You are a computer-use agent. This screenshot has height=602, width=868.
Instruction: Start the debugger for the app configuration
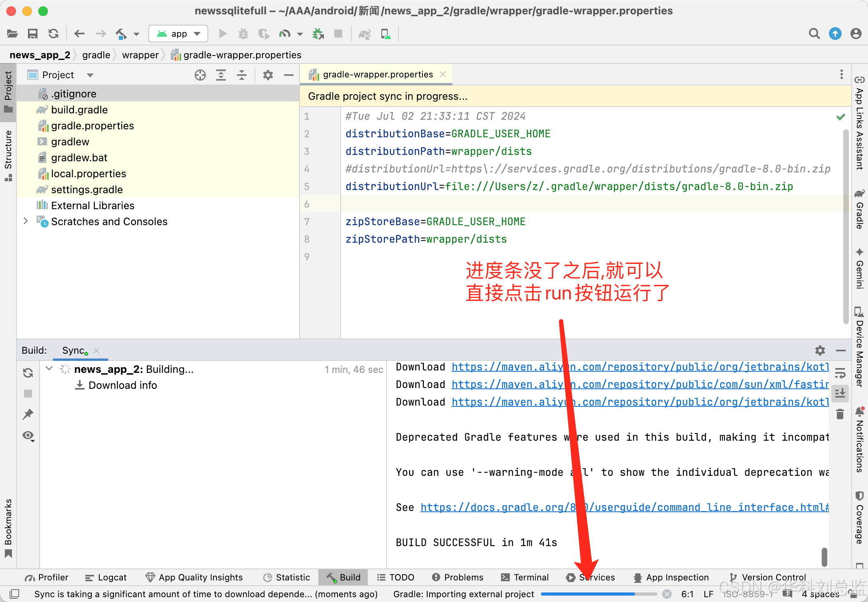243,34
